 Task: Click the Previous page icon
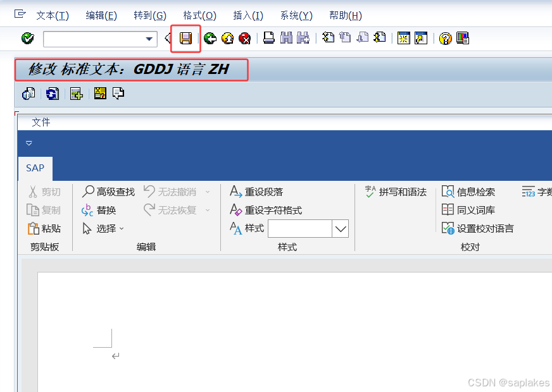[345, 37]
